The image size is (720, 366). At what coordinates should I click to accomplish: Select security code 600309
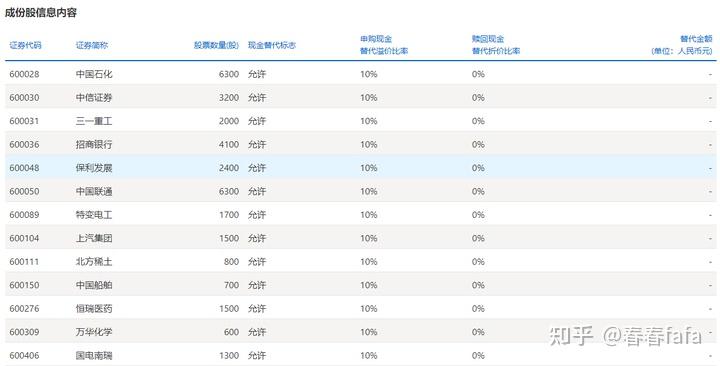(x=24, y=332)
